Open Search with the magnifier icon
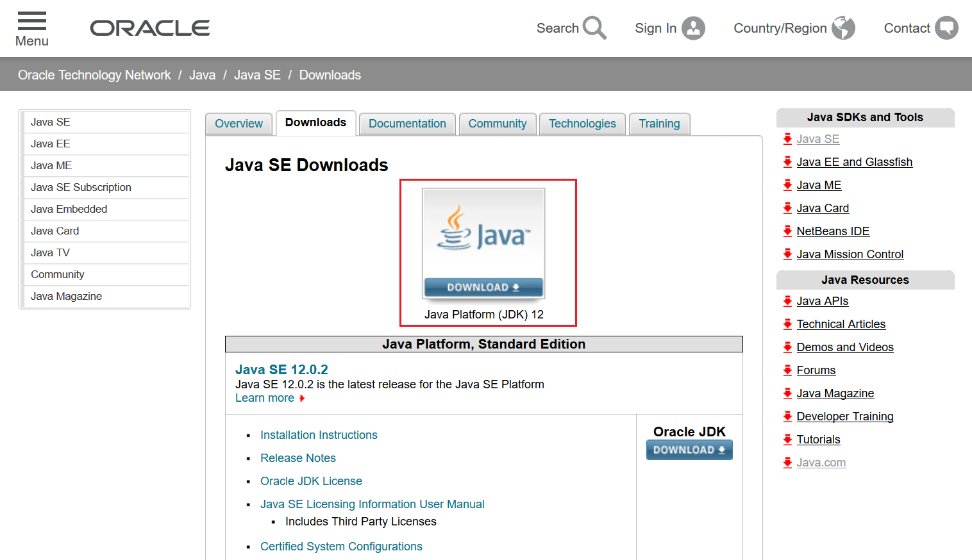This screenshot has width=972, height=560. pos(594,28)
